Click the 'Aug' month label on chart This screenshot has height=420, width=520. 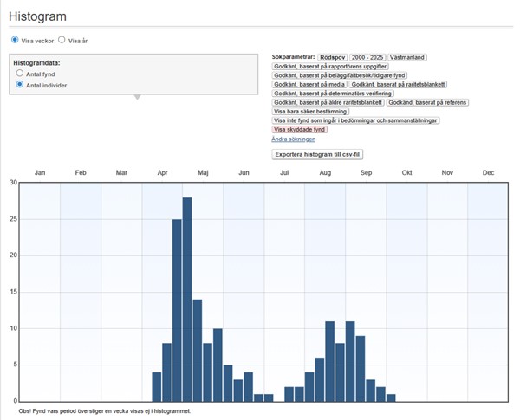point(325,173)
